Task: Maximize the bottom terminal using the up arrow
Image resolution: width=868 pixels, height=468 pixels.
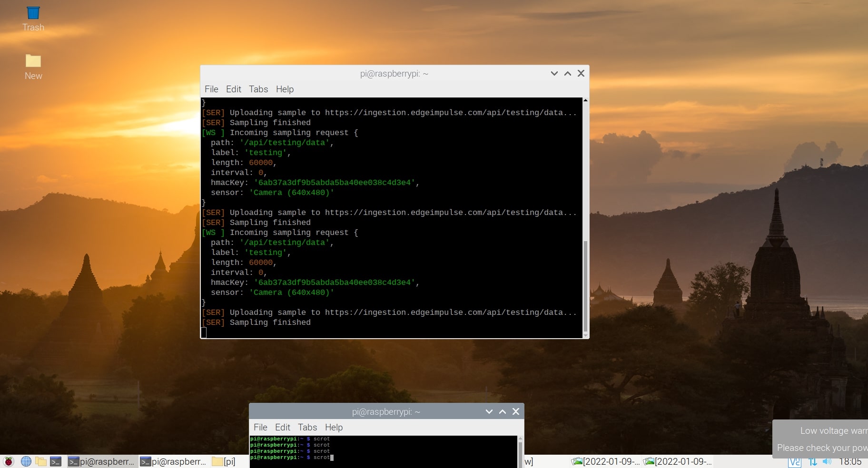Action: tap(502, 411)
